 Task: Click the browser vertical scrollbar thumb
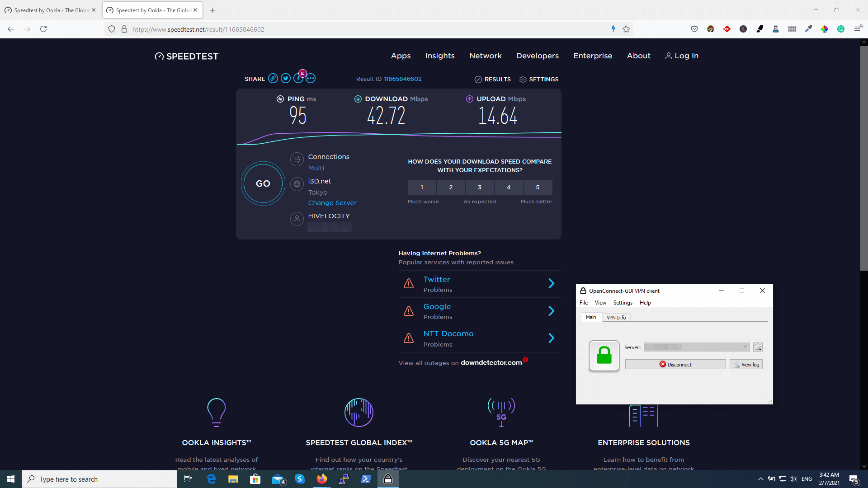(x=863, y=158)
